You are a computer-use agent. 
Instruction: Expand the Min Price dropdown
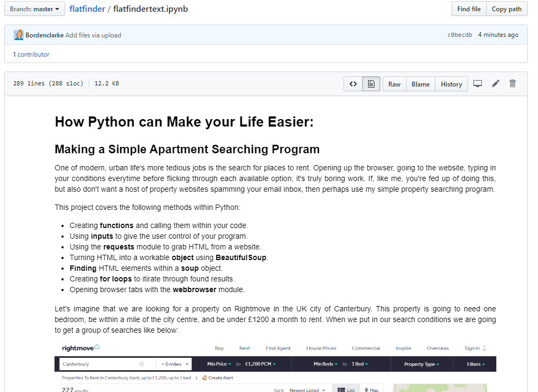[219, 364]
